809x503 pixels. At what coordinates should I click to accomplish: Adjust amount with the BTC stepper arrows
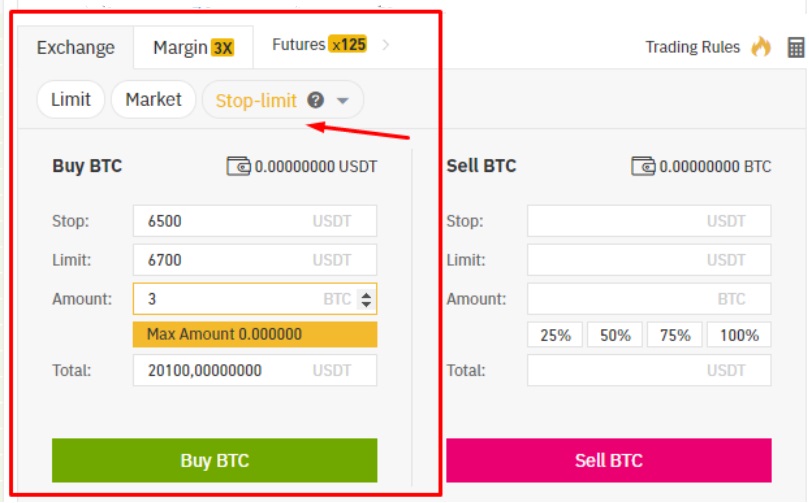366,299
